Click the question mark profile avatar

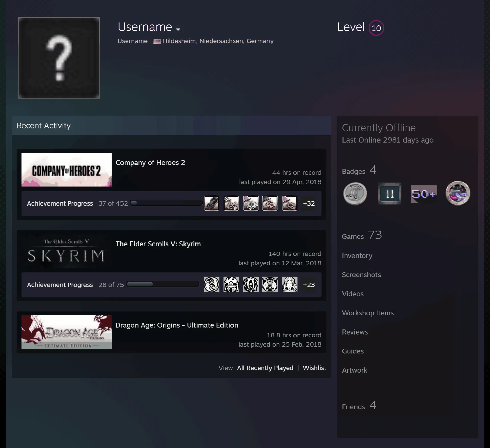[x=59, y=58]
